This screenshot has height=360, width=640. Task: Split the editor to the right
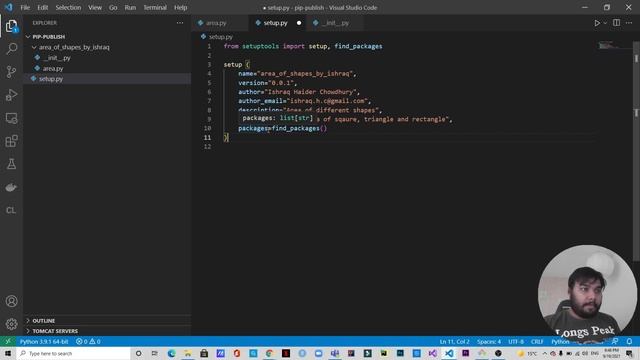[x=616, y=23]
